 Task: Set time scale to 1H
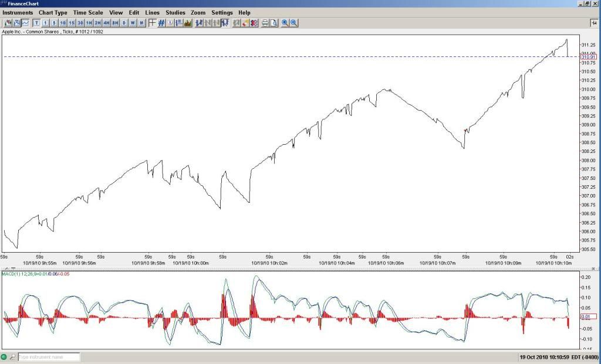click(x=89, y=23)
